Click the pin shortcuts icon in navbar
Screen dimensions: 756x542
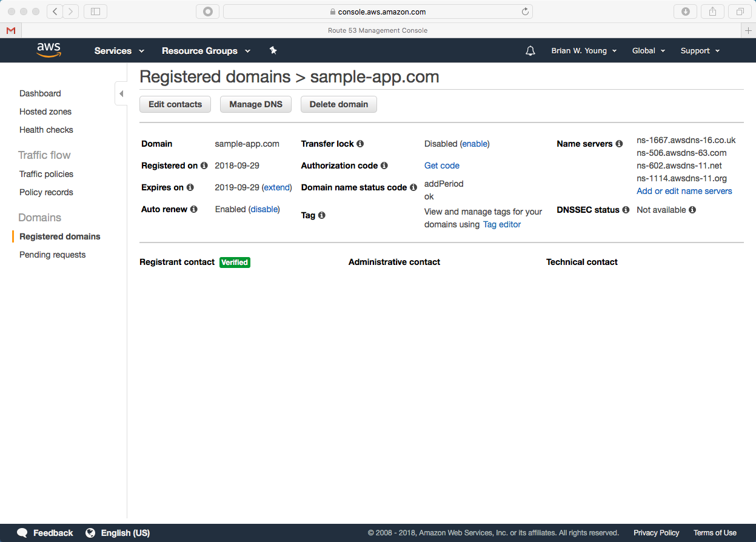(273, 50)
